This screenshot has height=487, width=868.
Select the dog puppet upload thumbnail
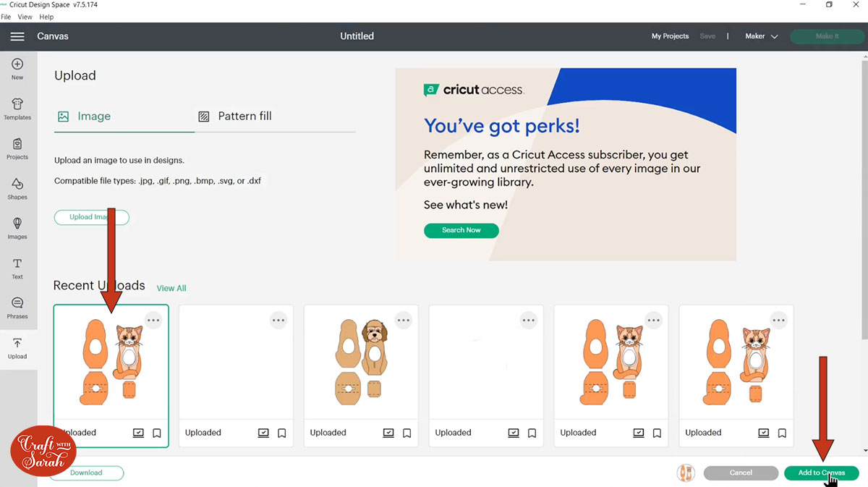click(361, 362)
